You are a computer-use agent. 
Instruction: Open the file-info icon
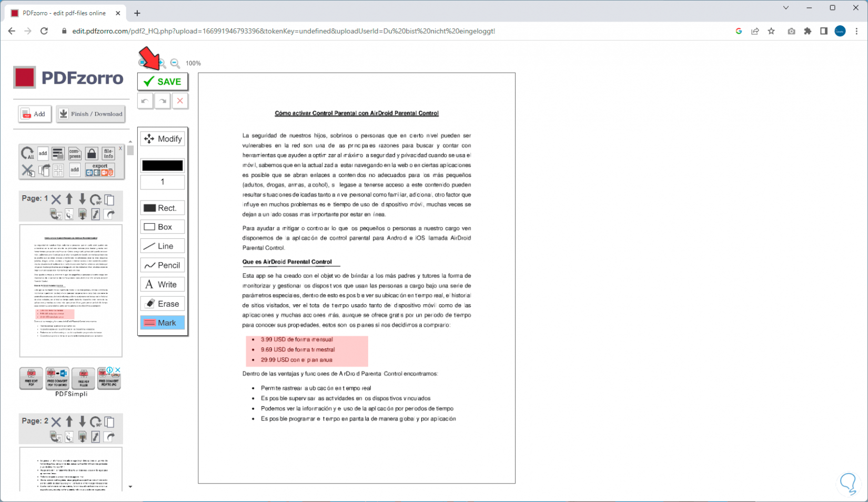point(108,154)
